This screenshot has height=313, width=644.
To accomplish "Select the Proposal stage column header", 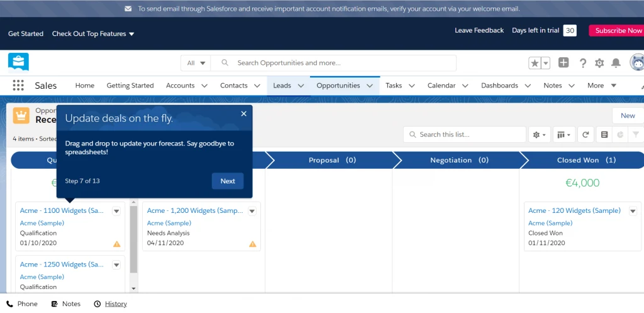I will (332, 160).
